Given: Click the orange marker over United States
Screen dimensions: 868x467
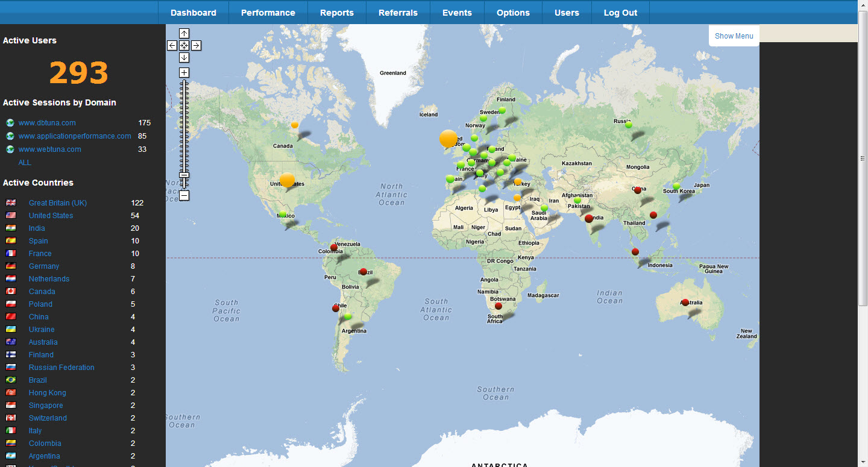Looking at the screenshot, I should pos(288,180).
